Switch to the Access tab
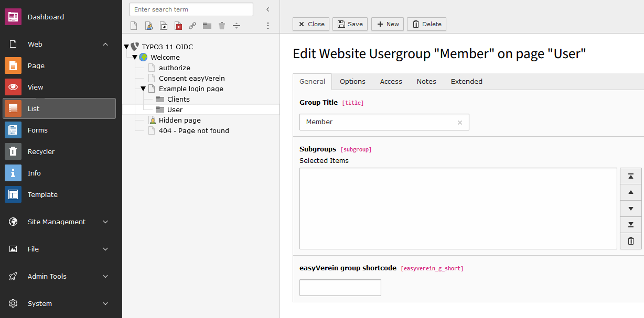 pyautogui.click(x=391, y=81)
